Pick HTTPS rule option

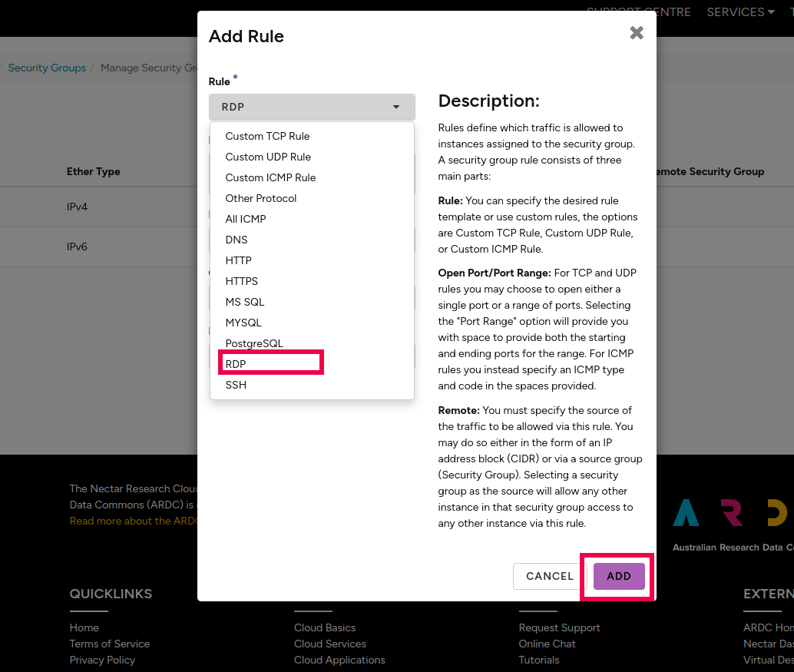[312, 282]
